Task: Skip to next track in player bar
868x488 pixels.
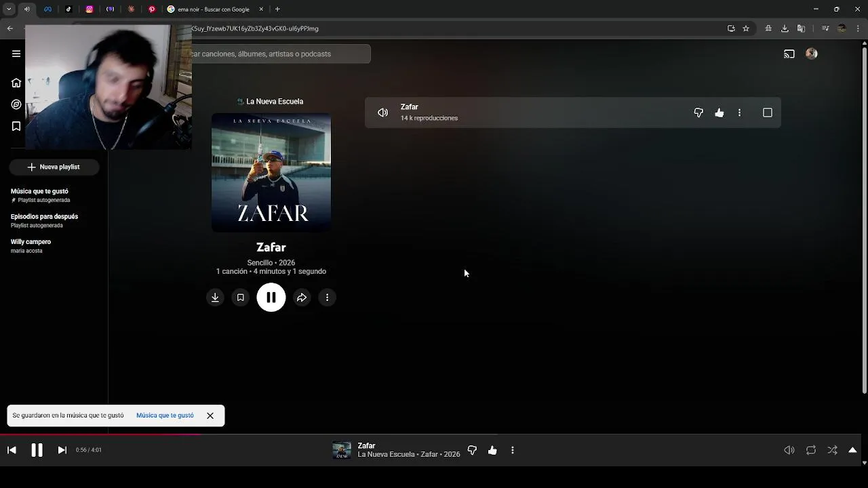Action: (62, 450)
